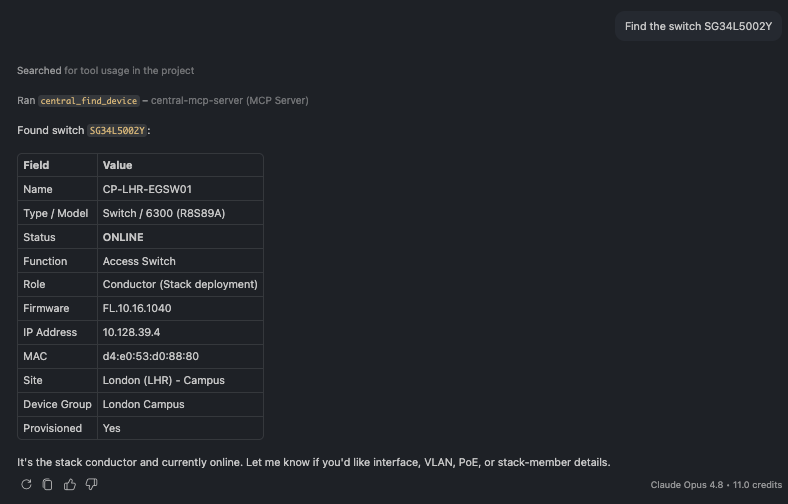
Task: Expand the 'Ran central_find_device' tool call
Action: [163, 100]
